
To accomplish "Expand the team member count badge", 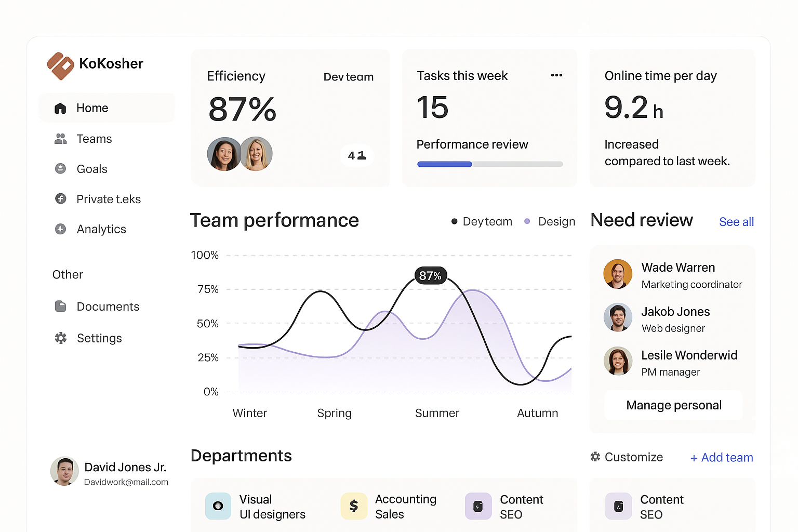I will (357, 155).
